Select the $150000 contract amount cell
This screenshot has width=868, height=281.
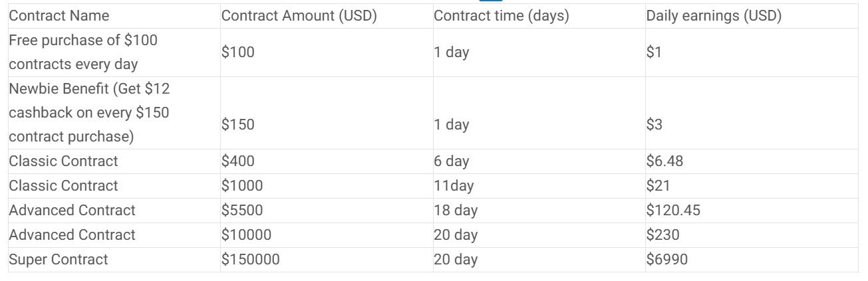250,259
